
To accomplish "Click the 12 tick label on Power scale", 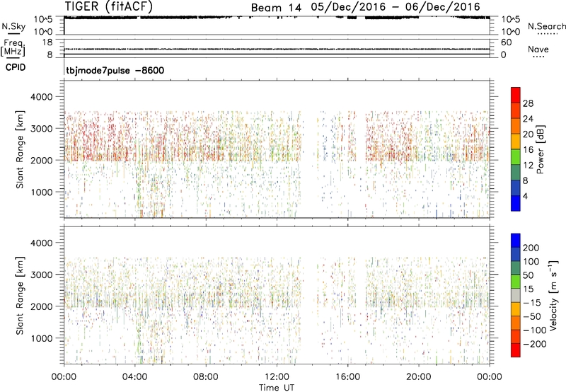I will (x=528, y=166).
